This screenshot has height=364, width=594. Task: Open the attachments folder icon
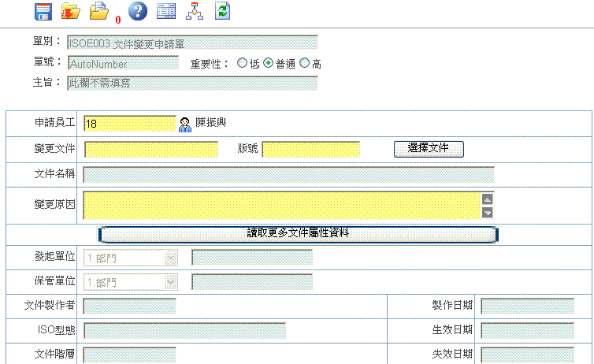pos(98,11)
